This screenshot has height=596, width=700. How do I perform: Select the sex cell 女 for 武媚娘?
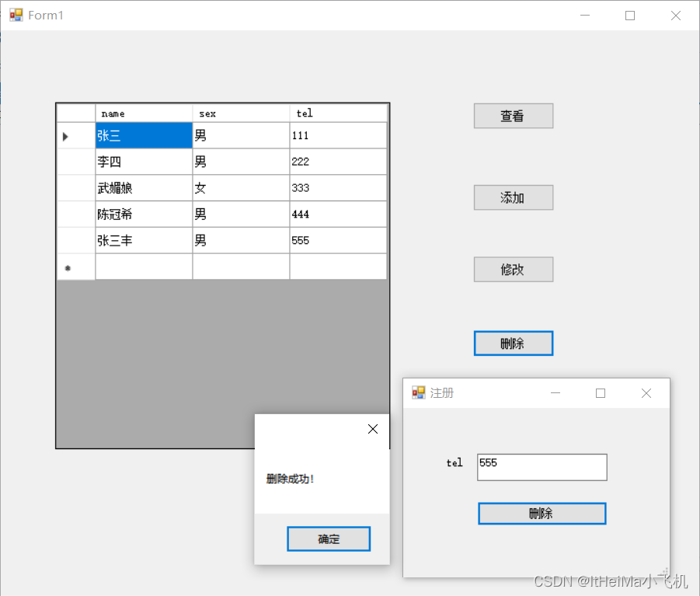241,188
